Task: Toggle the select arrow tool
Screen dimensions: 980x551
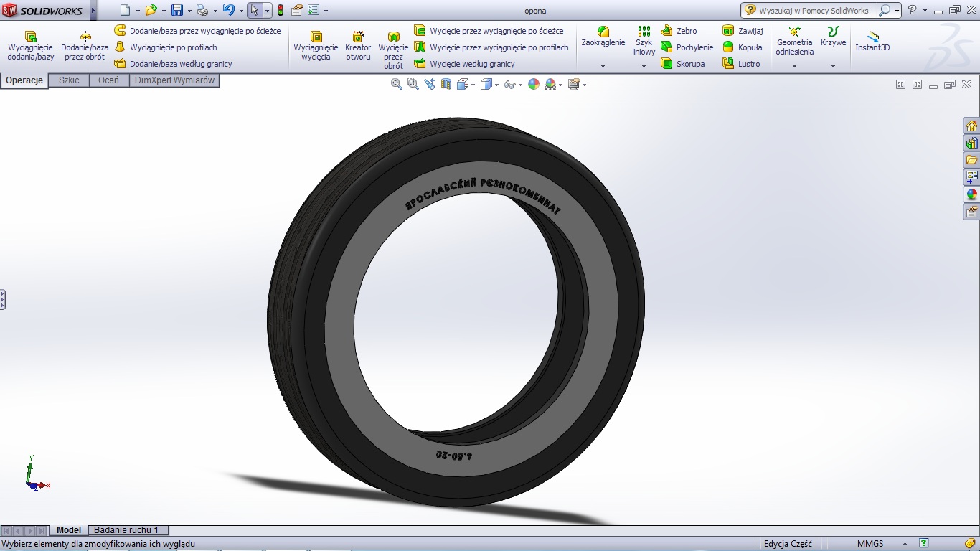Action: pos(255,10)
